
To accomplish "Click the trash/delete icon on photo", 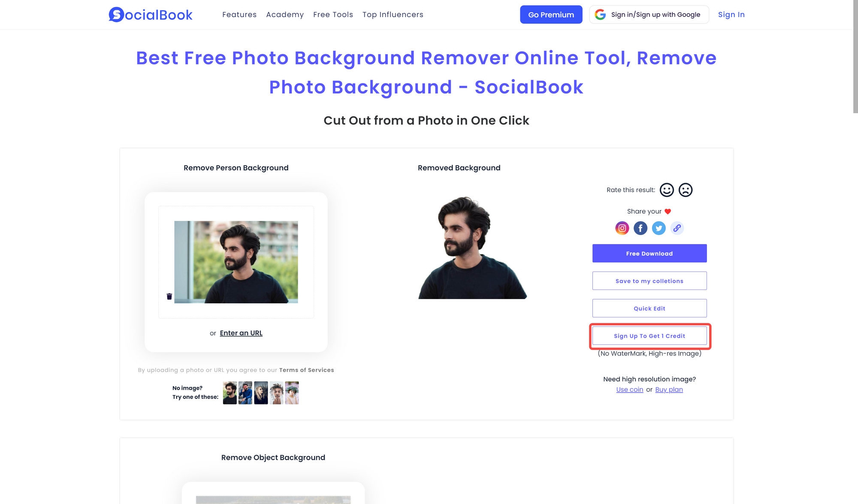I will click(x=169, y=296).
